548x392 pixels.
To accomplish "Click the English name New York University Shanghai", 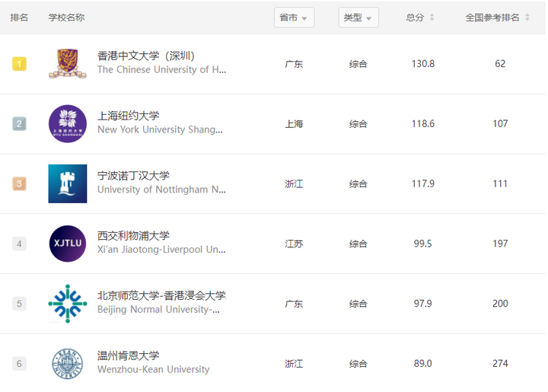I will click(x=160, y=129).
